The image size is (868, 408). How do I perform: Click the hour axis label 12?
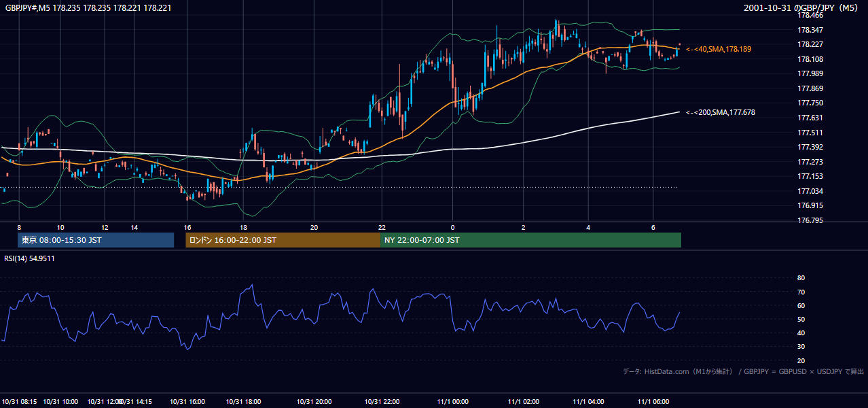coord(105,227)
